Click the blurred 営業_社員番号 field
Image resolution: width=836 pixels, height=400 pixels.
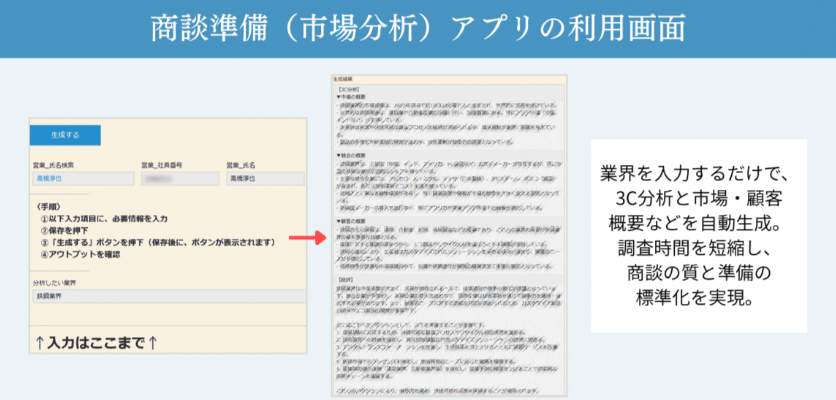tap(176, 178)
